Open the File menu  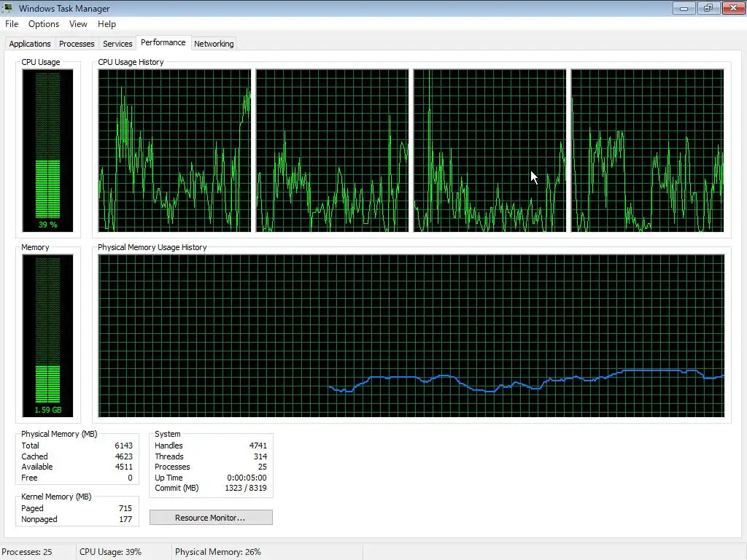[x=12, y=24]
